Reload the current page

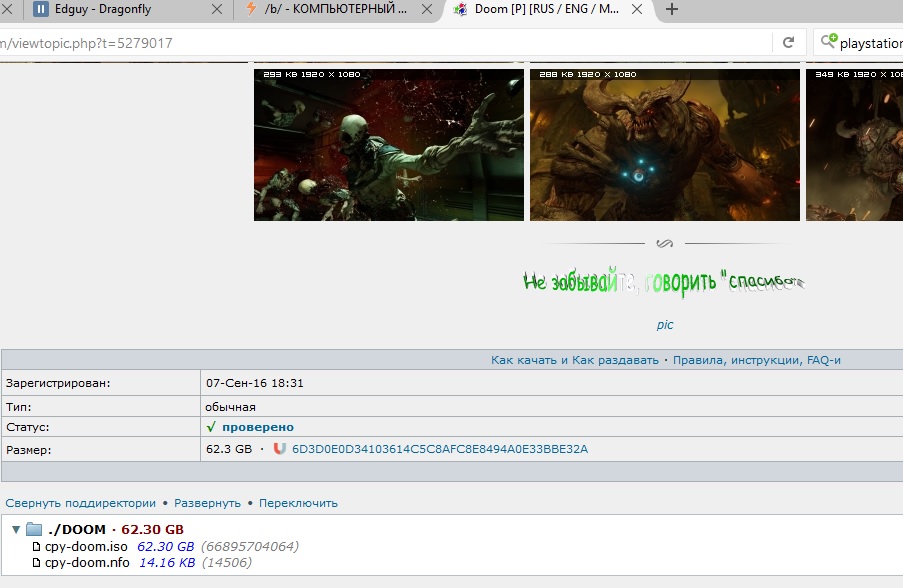(x=788, y=43)
